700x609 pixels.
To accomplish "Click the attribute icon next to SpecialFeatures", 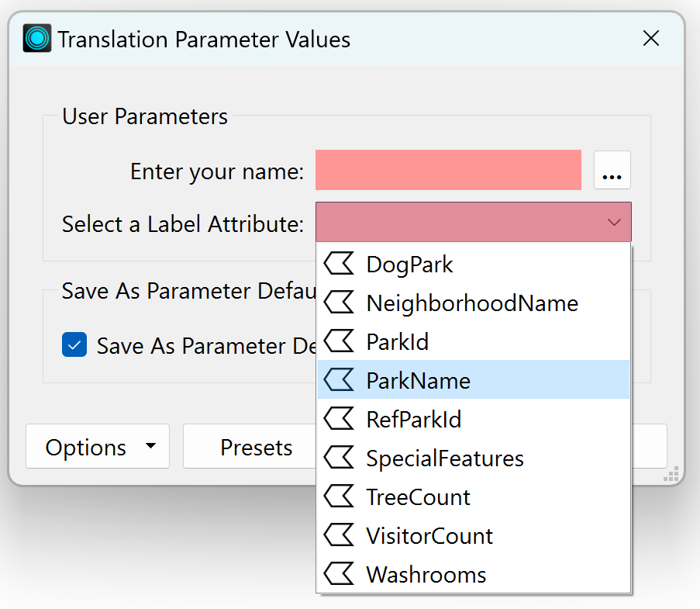I will (339, 458).
